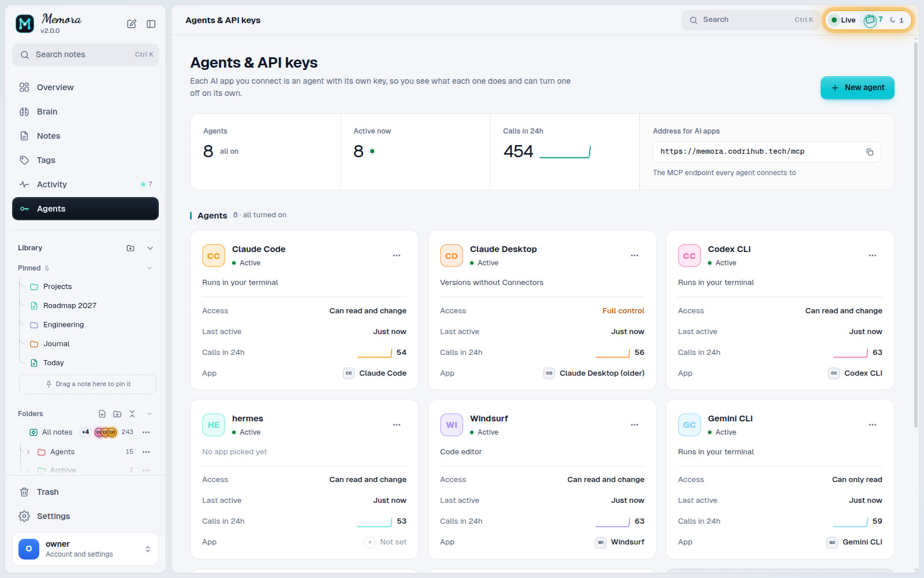Screen dimensions: 924x578
Task: Click the Claude Code agent avatar
Action: coord(214,255)
